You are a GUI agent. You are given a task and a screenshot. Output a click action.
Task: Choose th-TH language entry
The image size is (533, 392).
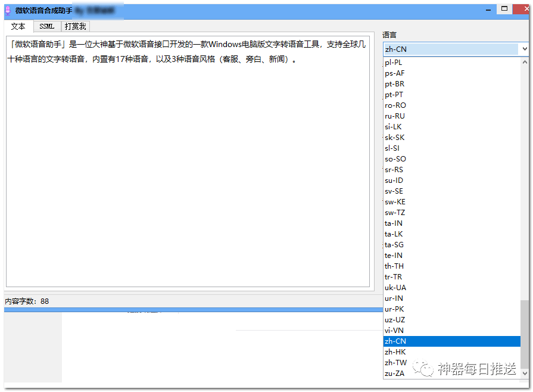click(452, 266)
